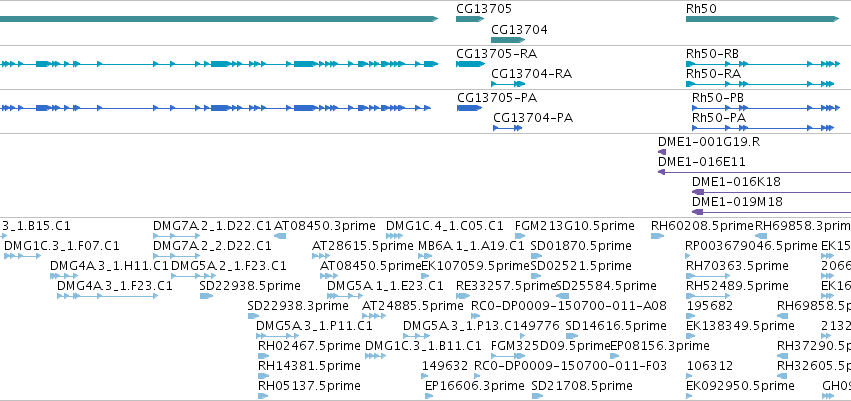Select the CG13705 gene bar
This screenshot has height=401, width=851.
pos(469,19)
